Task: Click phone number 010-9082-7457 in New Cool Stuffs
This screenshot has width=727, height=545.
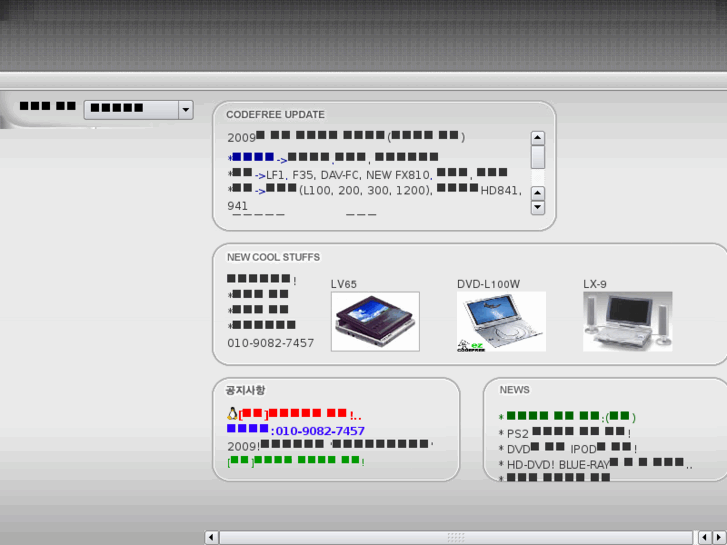Action: 270,343
